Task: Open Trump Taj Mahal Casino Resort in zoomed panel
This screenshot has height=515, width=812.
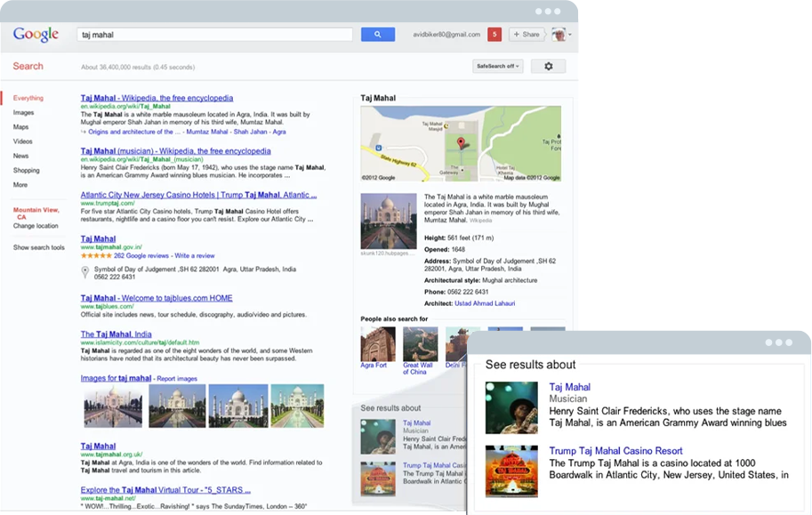Action: coord(615,451)
